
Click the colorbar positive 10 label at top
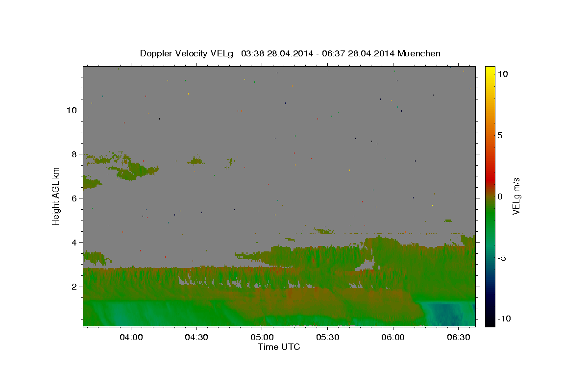pos(502,73)
